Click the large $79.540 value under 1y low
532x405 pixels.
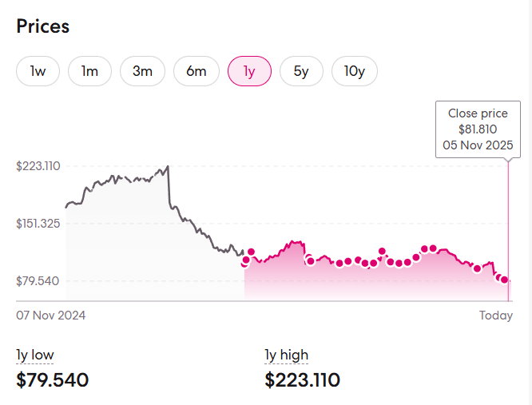click(53, 379)
